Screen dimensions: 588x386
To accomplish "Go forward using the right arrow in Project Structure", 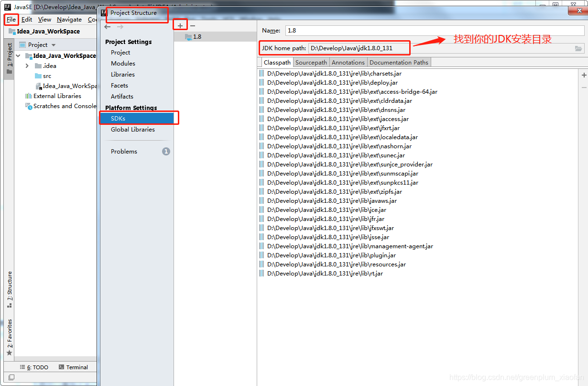I will (x=120, y=27).
